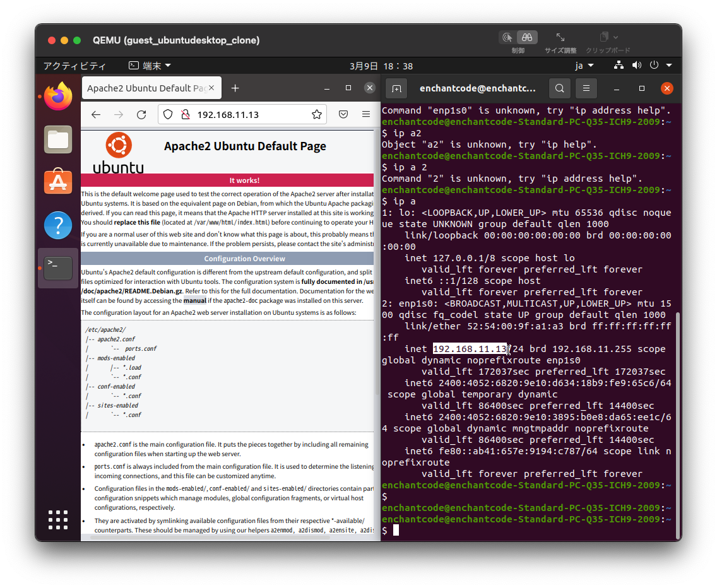Open volume icon in top bar

coord(636,66)
